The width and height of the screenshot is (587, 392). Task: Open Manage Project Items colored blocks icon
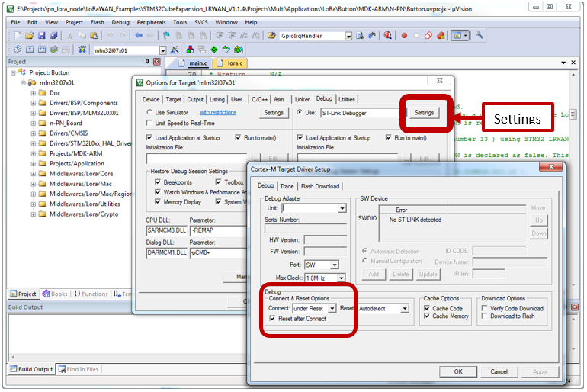[190, 50]
